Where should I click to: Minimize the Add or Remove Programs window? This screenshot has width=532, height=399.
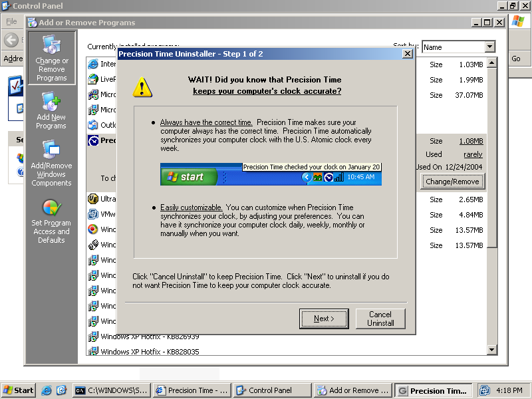point(476,23)
